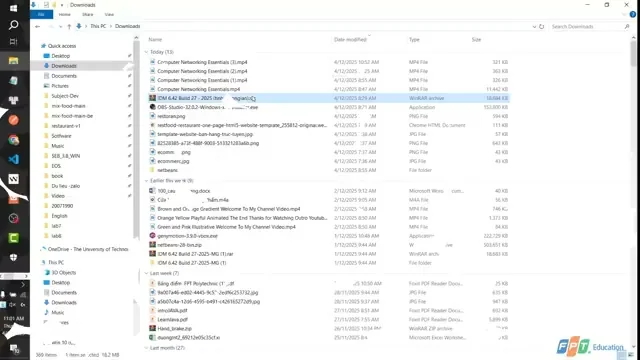640x360 pixels.
Task: Go back using the navigation arrow
Action: (38, 26)
